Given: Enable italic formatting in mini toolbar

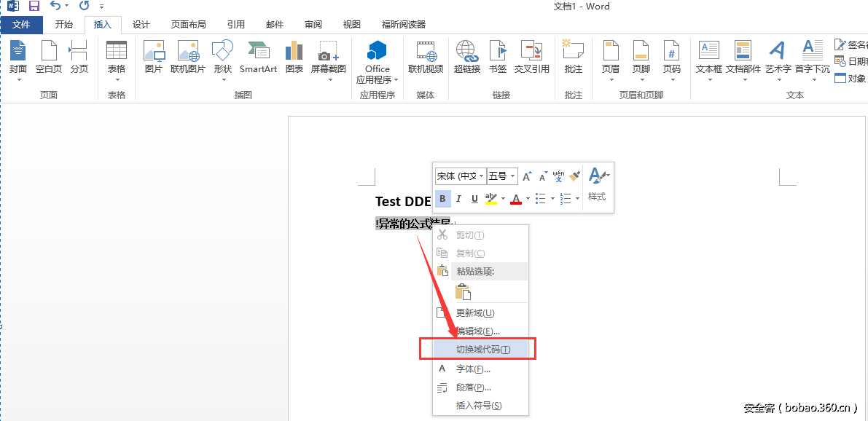Looking at the screenshot, I should click(458, 198).
